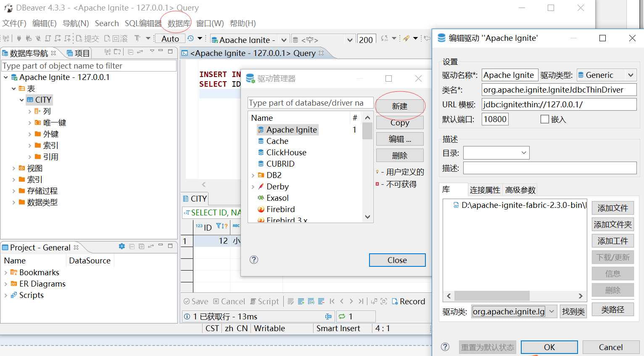Click the help icon in driver manager dialog
The width and height of the screenshot is (644, 356).
254,260
